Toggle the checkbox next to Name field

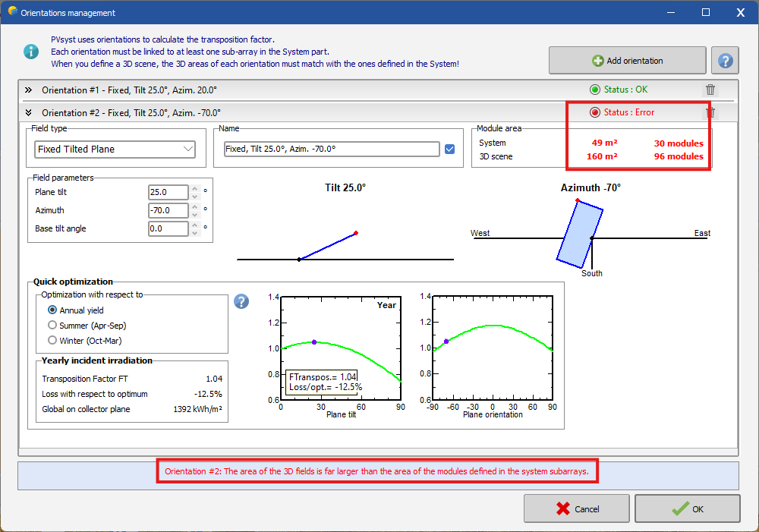point(449,149)
